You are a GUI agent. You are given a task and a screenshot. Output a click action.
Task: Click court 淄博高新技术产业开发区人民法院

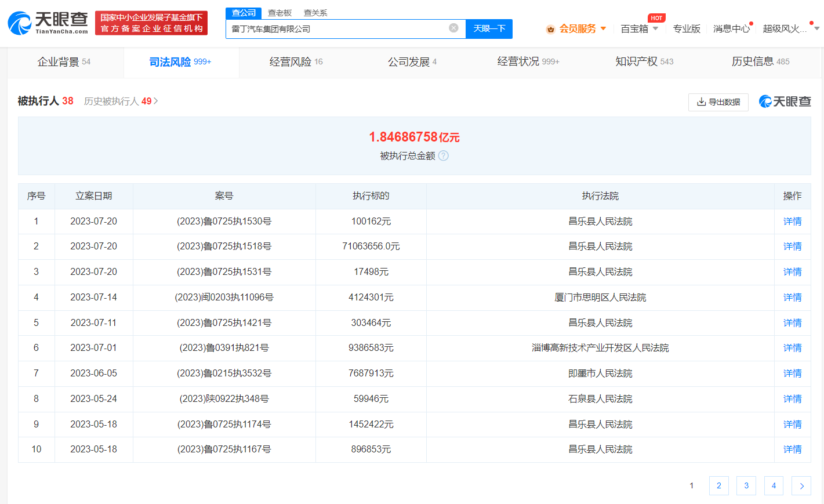(x=600, y=348)
